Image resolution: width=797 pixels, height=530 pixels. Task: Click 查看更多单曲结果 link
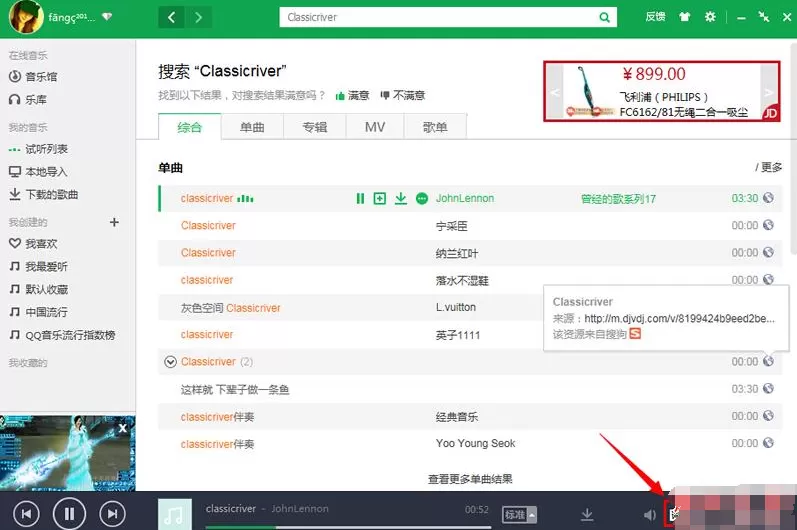click(470, 479)
